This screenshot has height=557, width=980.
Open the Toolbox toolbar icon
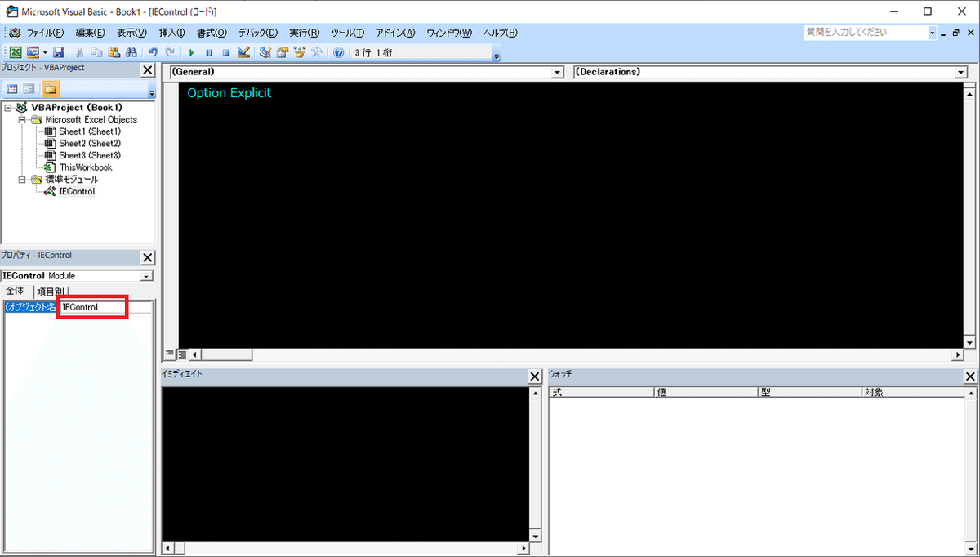click(x=317, y=52)
